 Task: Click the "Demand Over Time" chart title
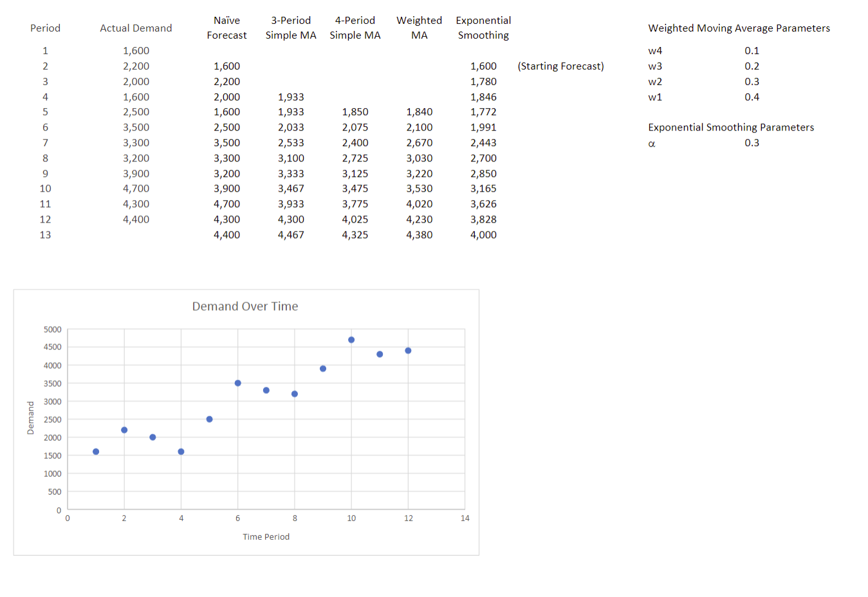[245, 306]
